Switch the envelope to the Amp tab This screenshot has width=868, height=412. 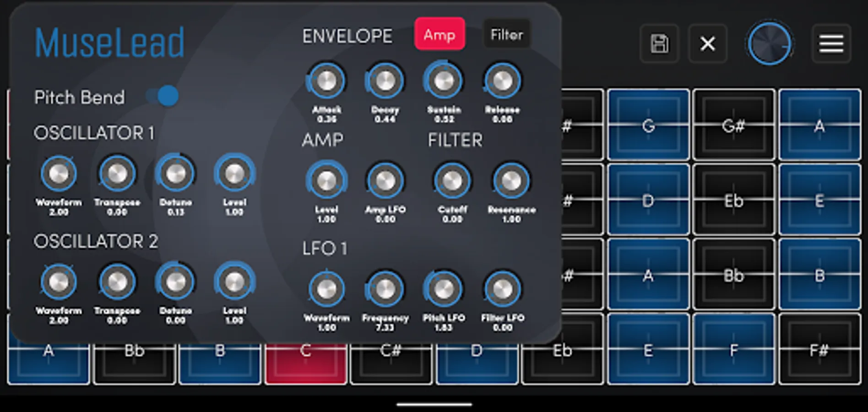coord(439,34)
